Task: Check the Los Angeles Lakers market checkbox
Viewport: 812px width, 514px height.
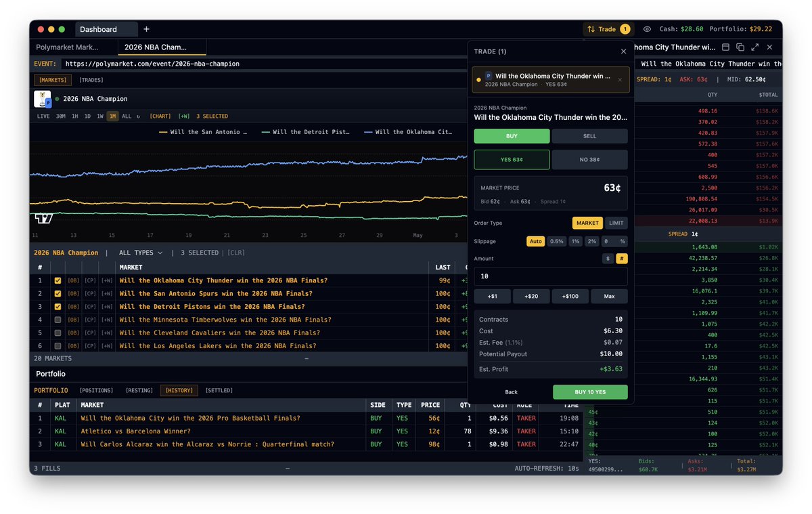Action: tap(58, 346)
